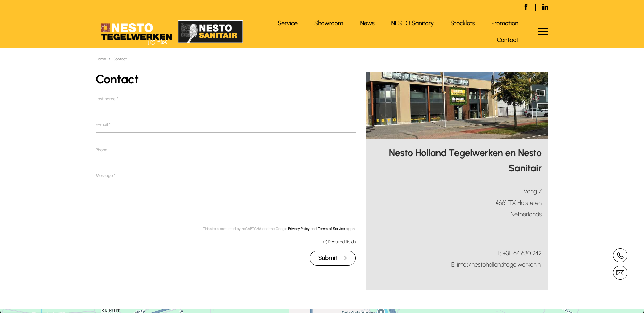Click the Nesto Sanitair logo

pos(210,32)
